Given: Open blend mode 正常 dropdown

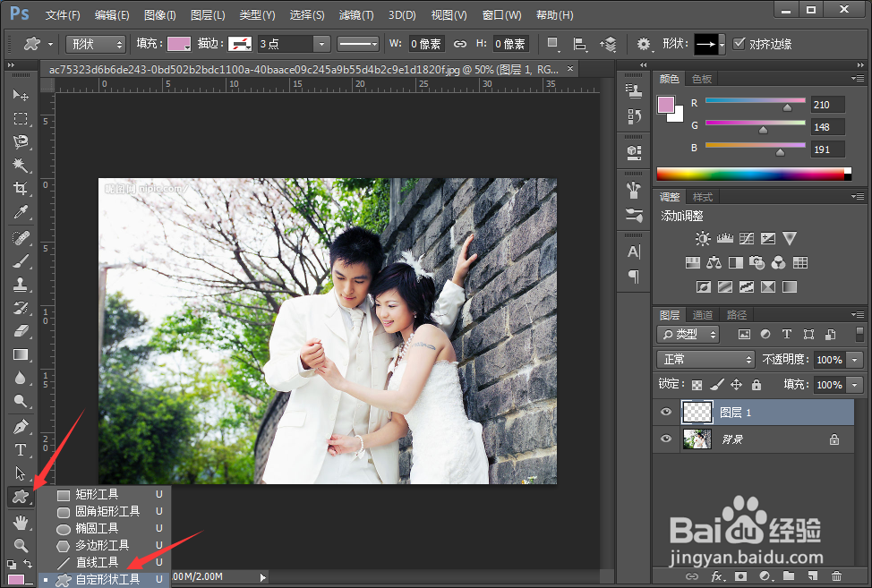Looking at the screenshot, I should (705, 360).
